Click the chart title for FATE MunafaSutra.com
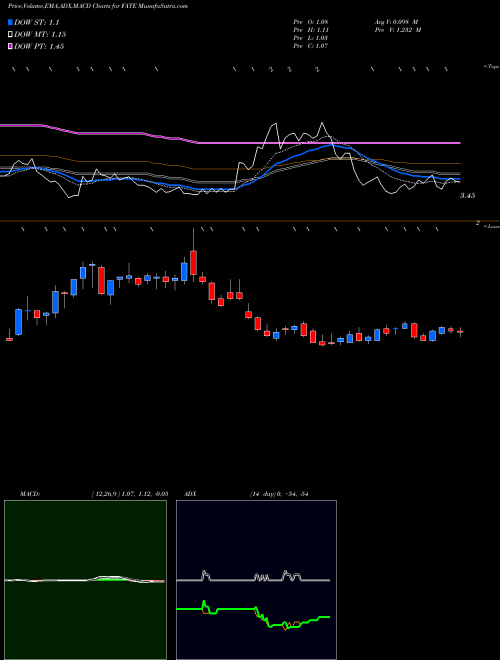The image size is (500, 660). (98, 6)
